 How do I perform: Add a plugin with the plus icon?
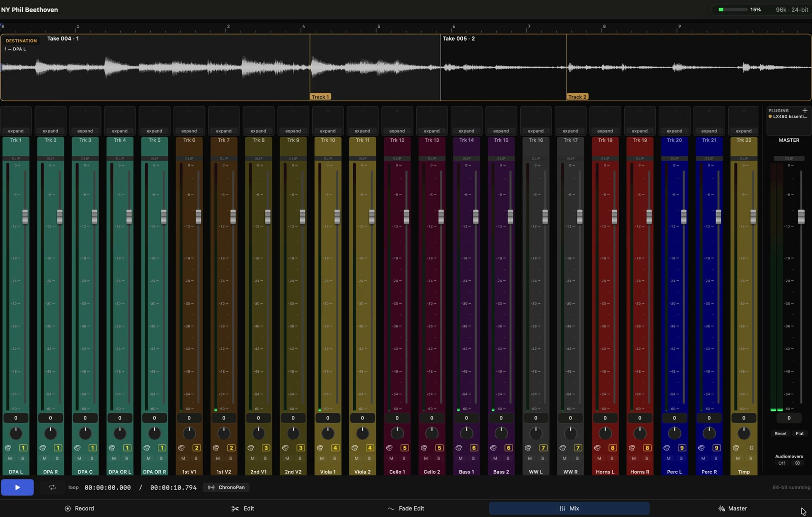(x=804, y=111)
